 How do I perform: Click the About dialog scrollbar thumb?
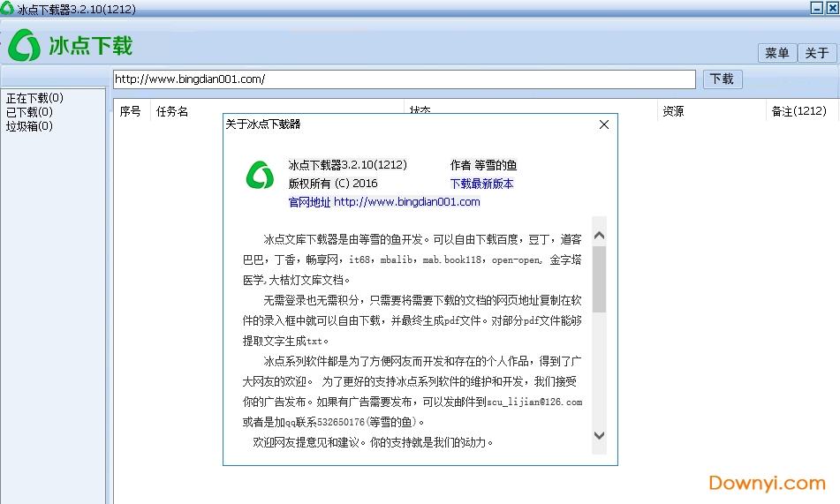(x=600, y=279)
